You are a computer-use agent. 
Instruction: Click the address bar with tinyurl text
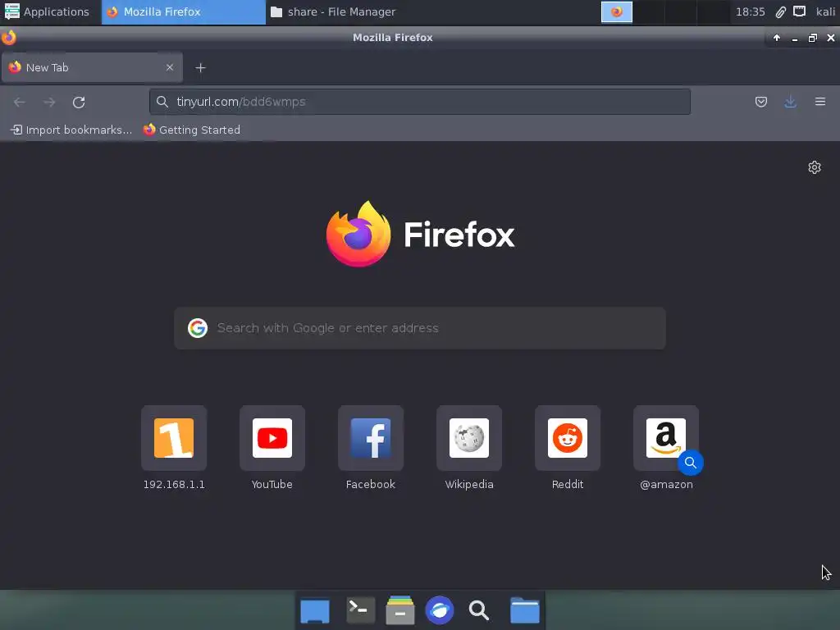pyautogui.click(x=420, y=102)
